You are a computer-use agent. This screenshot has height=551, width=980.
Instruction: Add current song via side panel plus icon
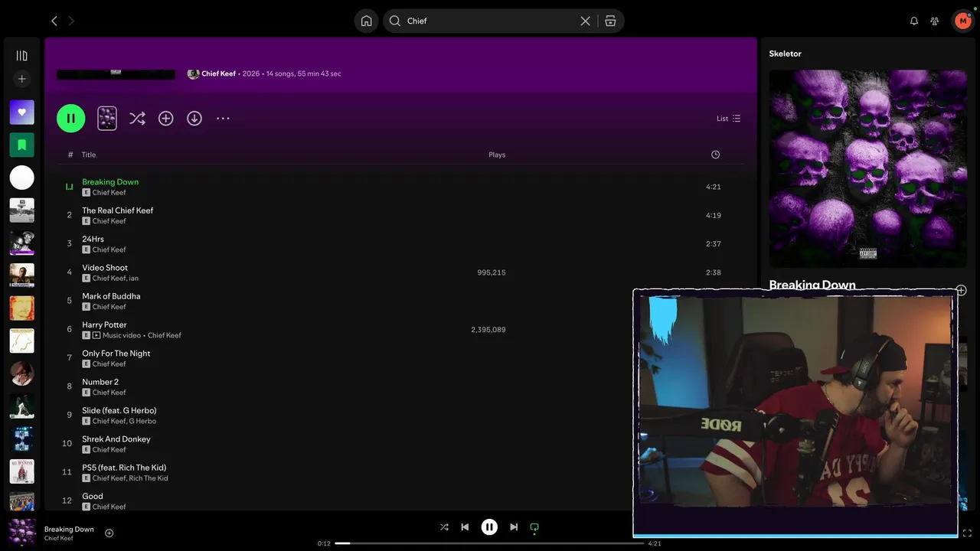click(961, 290)
